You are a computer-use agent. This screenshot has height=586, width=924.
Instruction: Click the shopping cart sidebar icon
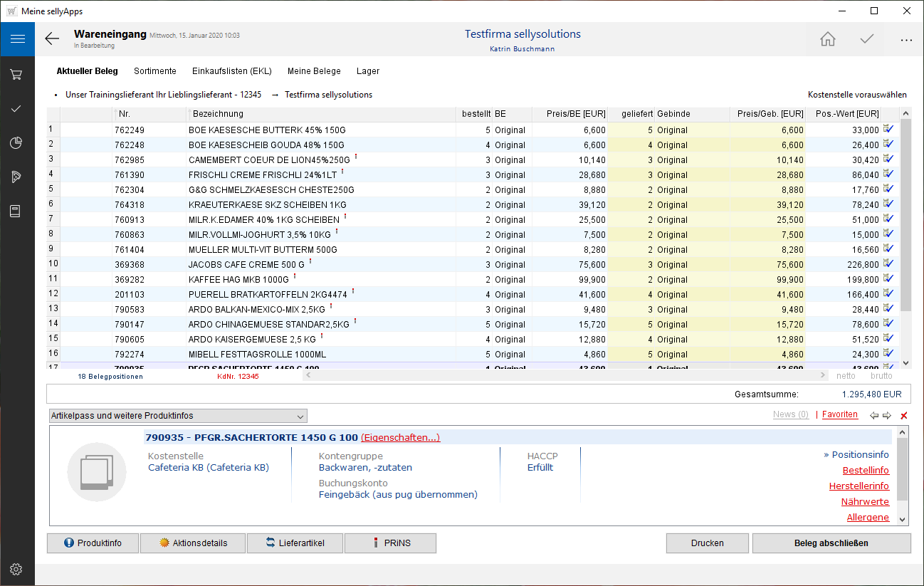click(x=17, y=75)
